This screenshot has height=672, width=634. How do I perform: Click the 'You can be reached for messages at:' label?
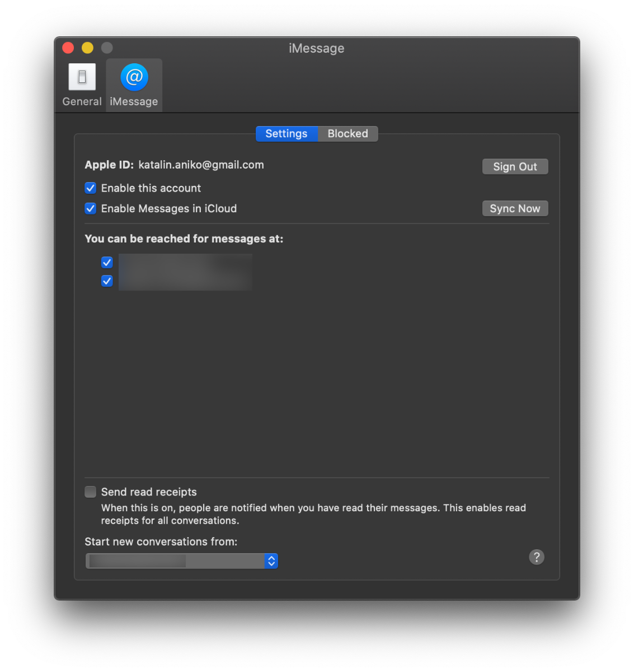184,239
